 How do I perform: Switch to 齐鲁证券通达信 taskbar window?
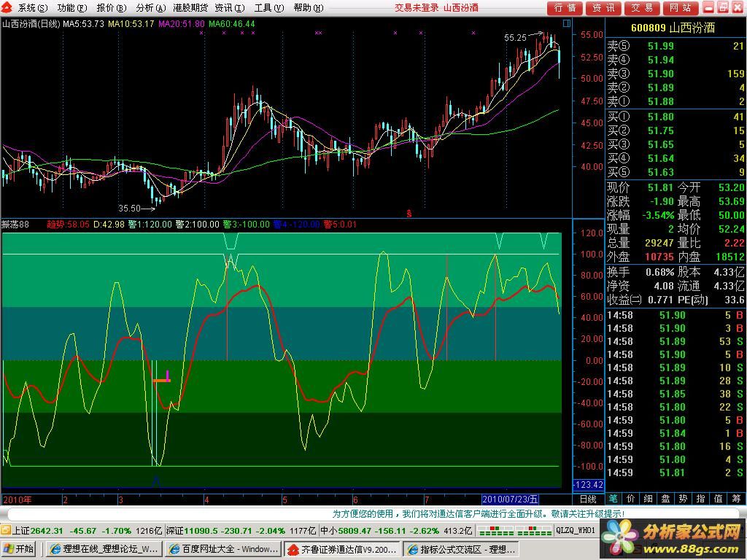pyautogui.click(x=342, y=549)
